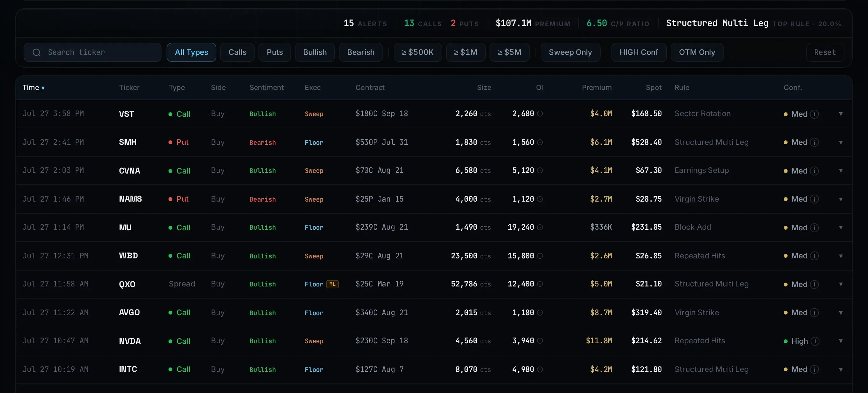Click the ML badge on QXO row
This screenshot has width=868, height=393.
[x=332, y=284]
